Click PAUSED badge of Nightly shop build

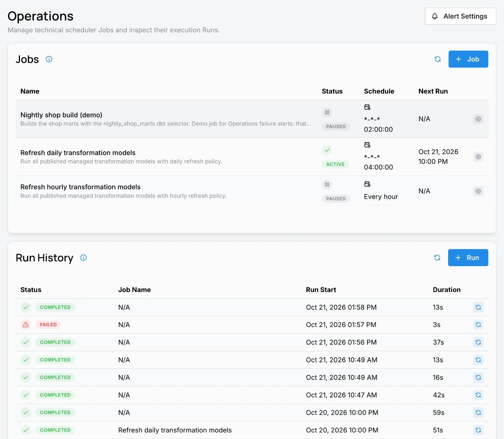click(336, 127)
